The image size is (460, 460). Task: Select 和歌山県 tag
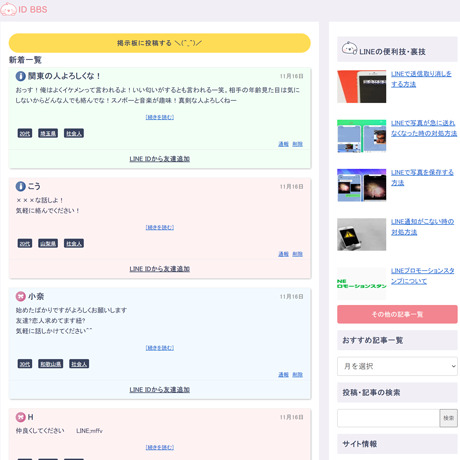pos(51,364)
